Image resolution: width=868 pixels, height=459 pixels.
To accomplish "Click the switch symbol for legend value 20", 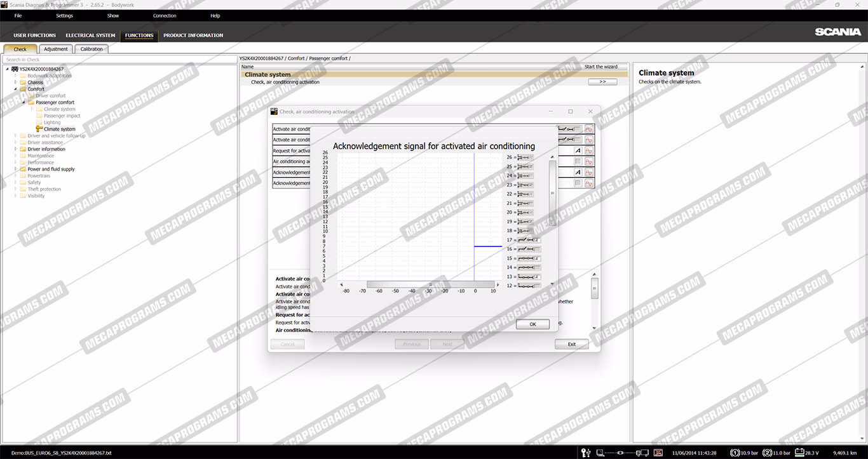I will pyautogui.click(x=526, y=212).
